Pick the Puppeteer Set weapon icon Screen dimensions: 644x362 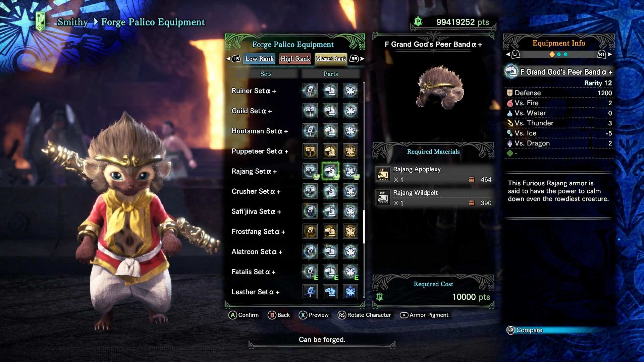tap(310, 151)
